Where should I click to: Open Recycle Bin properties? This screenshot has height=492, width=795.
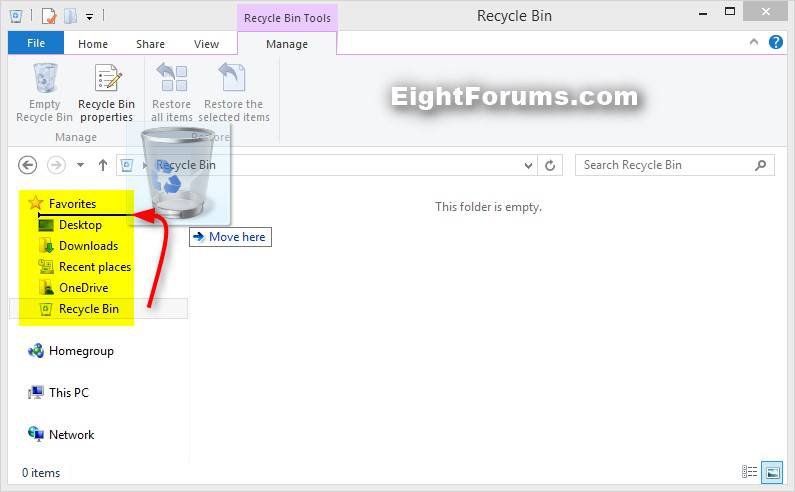[106, 92]
